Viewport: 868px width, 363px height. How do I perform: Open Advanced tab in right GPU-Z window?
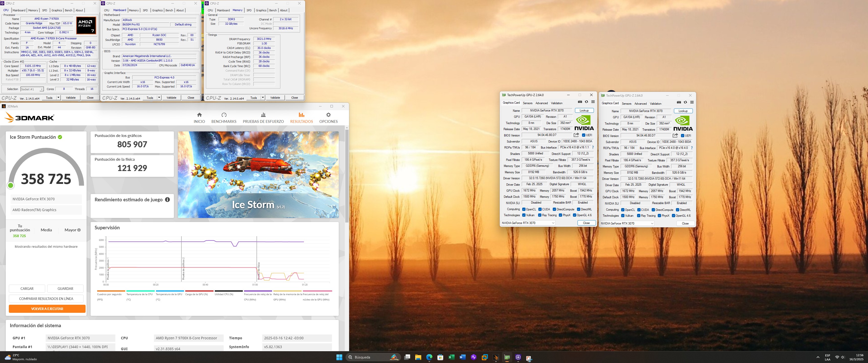641,104
